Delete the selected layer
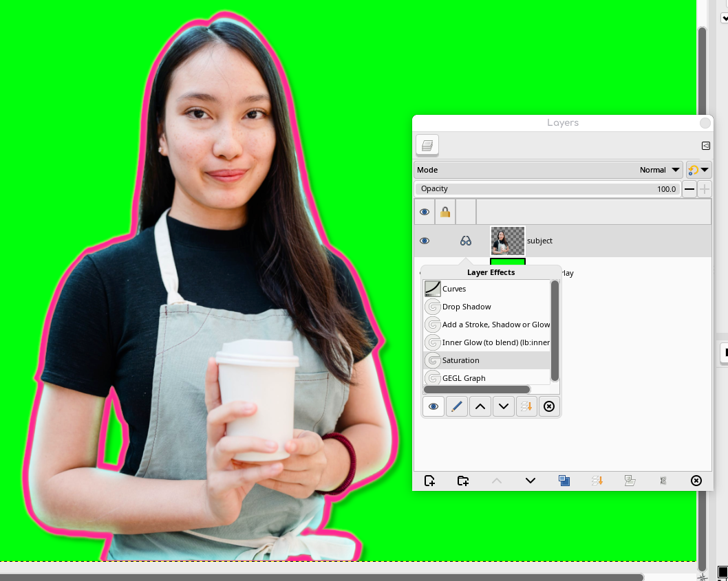This screenshot has width=728, height=581. point(696,481)
